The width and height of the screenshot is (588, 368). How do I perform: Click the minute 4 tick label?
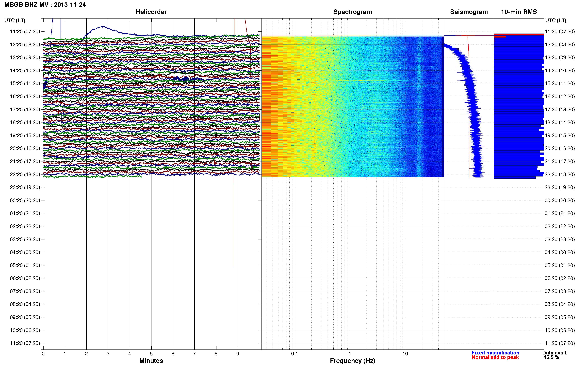[x=130, y=354]
